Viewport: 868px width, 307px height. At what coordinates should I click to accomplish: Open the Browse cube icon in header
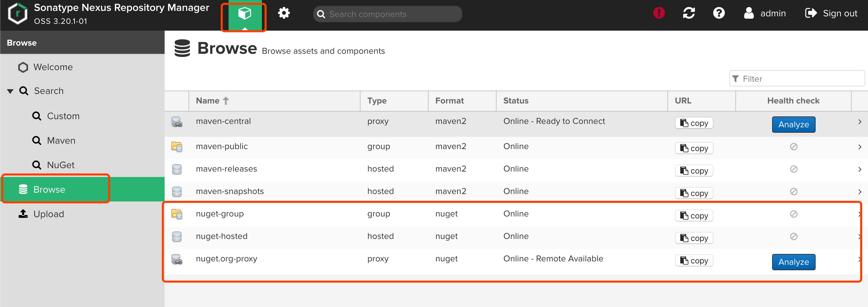point(245,14)
